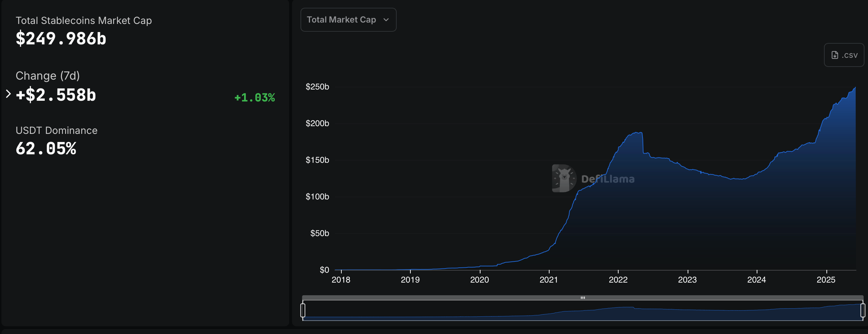Click the gray scrollbar grip above the mini chart

tap(584, 297)
